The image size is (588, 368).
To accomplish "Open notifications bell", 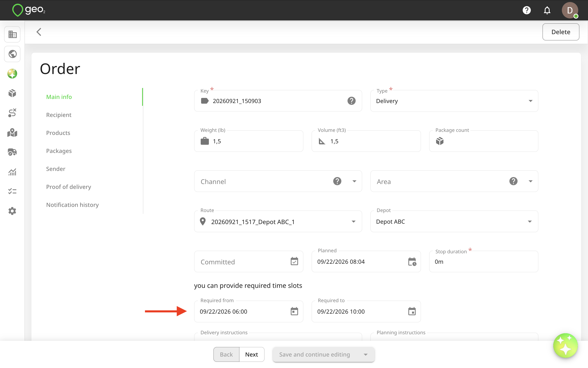I will [547, 10].
